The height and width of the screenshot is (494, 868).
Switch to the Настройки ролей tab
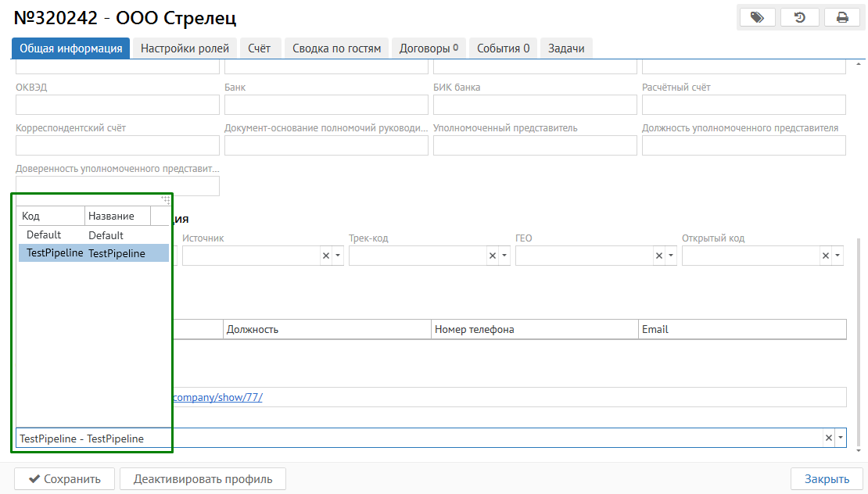[185, 48]
